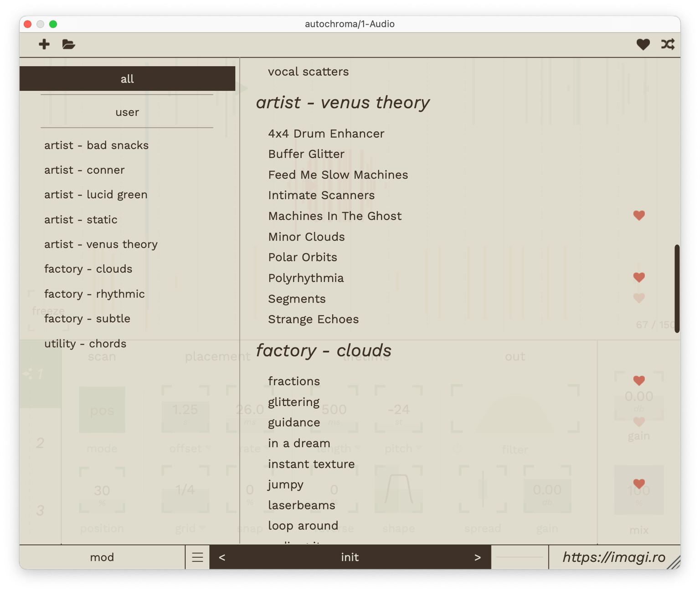Load the 'fractions' preset
This screenshot has height=592, width=700.
click(294, 381)
